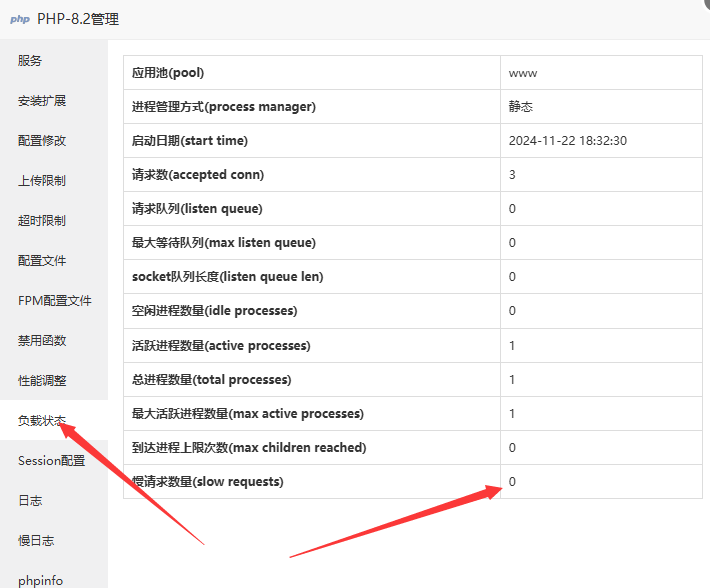Screen dimensions: 710x588
Task: Click 请求队列(listen queue) label
Action: (197, 209)
